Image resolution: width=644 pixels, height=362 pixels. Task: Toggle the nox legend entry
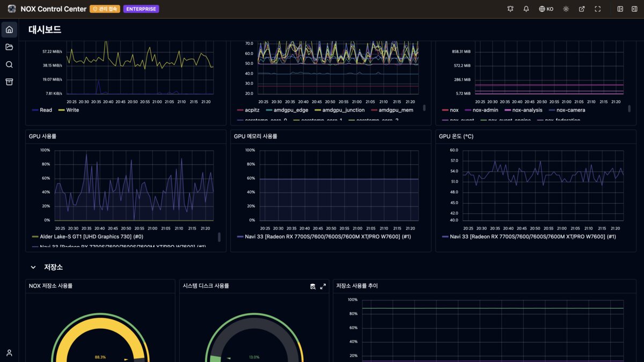tap(450, 110)
